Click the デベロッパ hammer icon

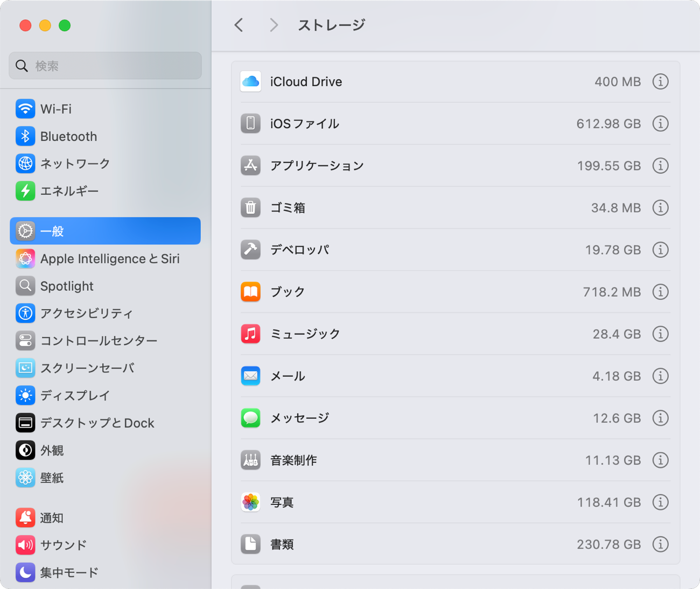pos(250,249)
